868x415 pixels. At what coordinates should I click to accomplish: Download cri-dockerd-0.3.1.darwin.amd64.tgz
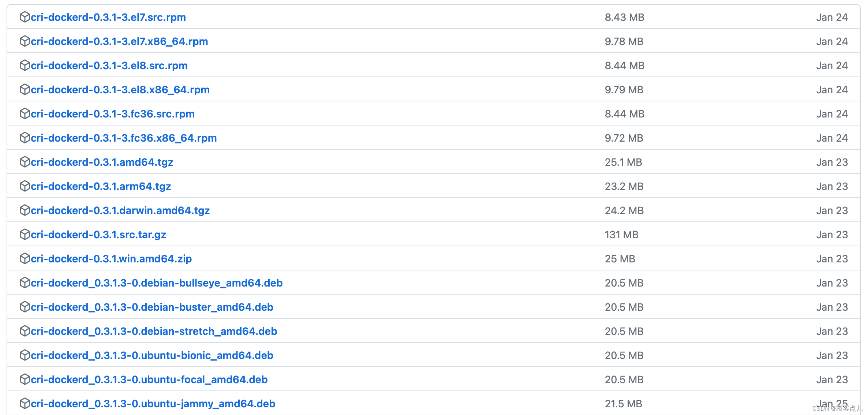click(120, 210)
